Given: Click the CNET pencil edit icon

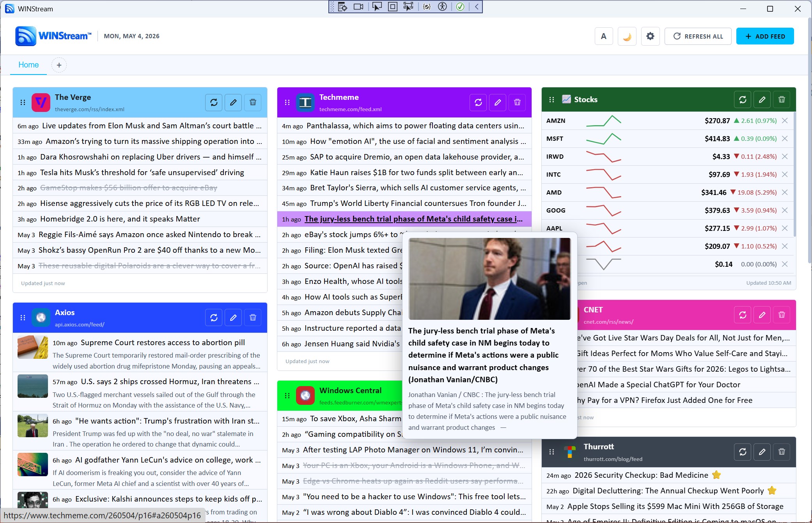Looking at the screenshot, I should 762,315.
